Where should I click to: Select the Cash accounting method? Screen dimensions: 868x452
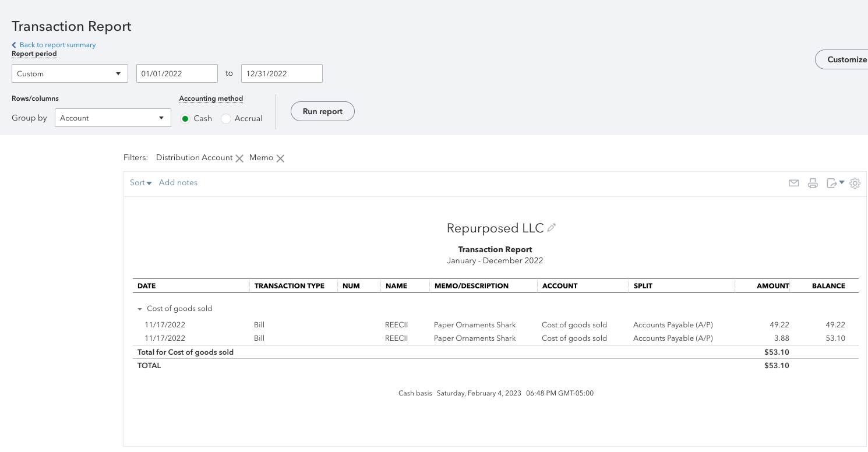pos(185,118)
